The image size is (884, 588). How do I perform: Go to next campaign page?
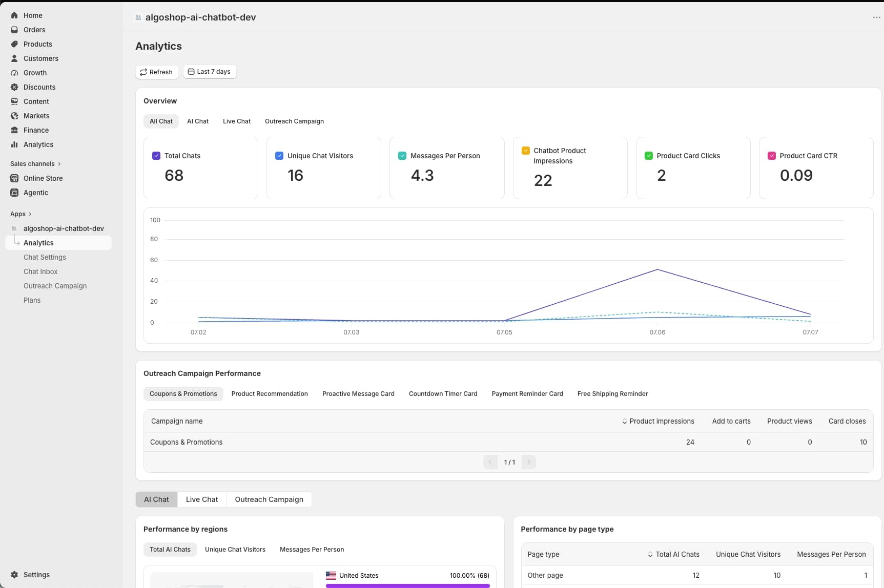[528, 462]
